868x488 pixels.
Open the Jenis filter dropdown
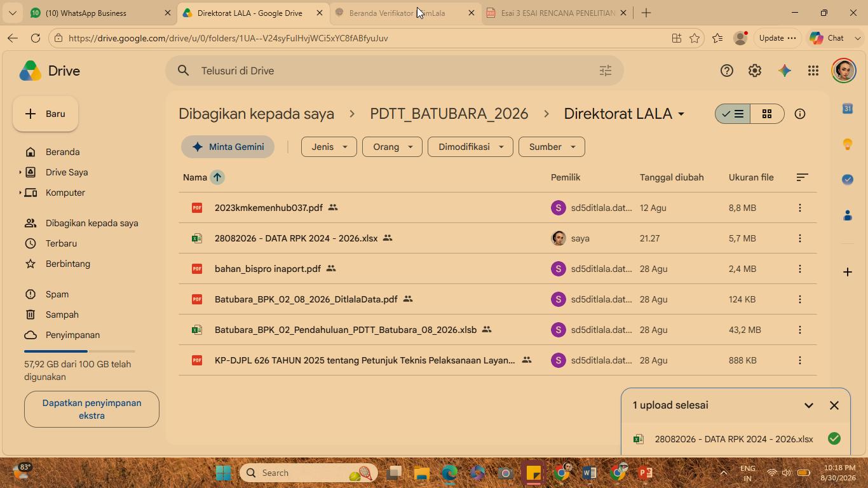329,147
